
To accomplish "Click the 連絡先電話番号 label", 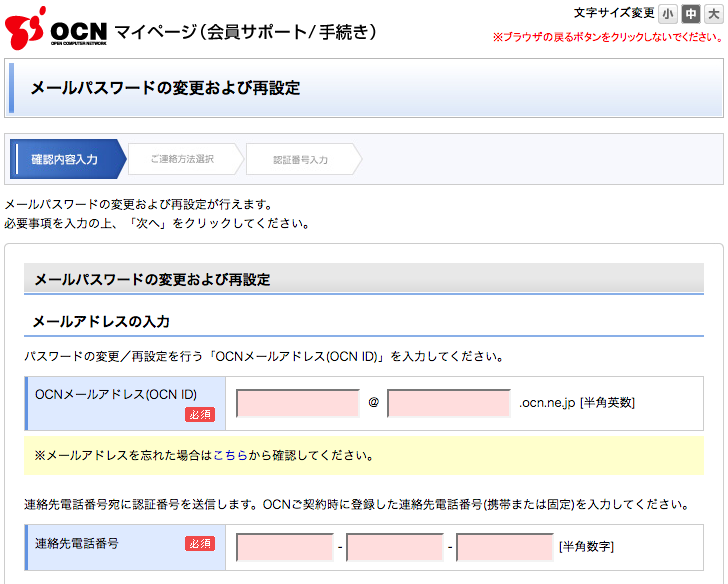I will pos(77,543).
